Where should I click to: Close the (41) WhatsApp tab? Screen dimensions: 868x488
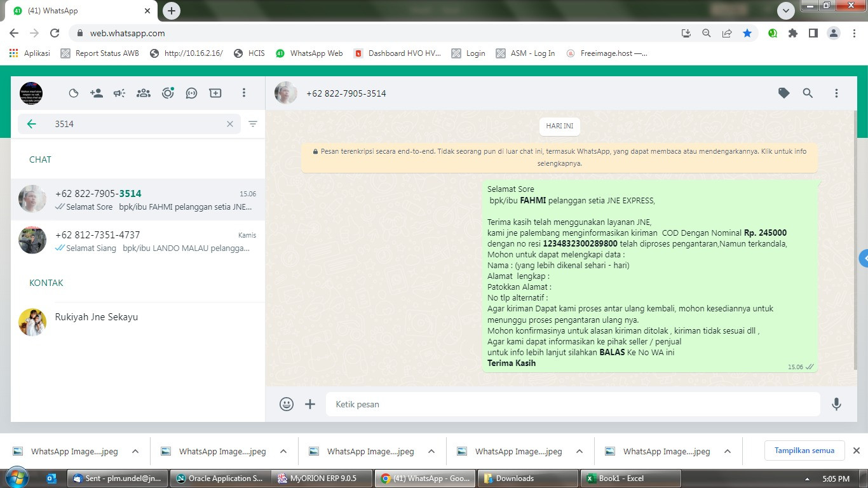[x=147, y=11]
